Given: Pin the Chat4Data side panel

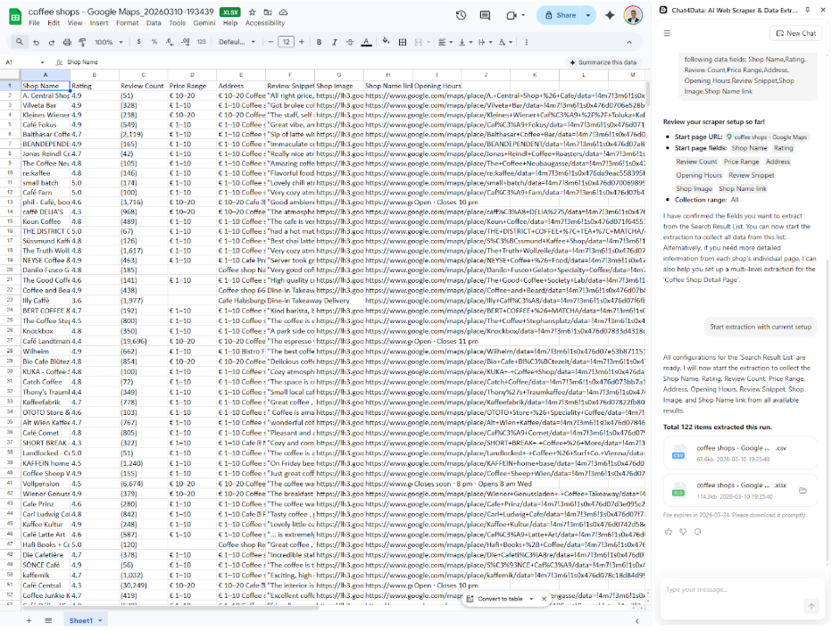Looking at the screenshot, I should click(808, 10).
